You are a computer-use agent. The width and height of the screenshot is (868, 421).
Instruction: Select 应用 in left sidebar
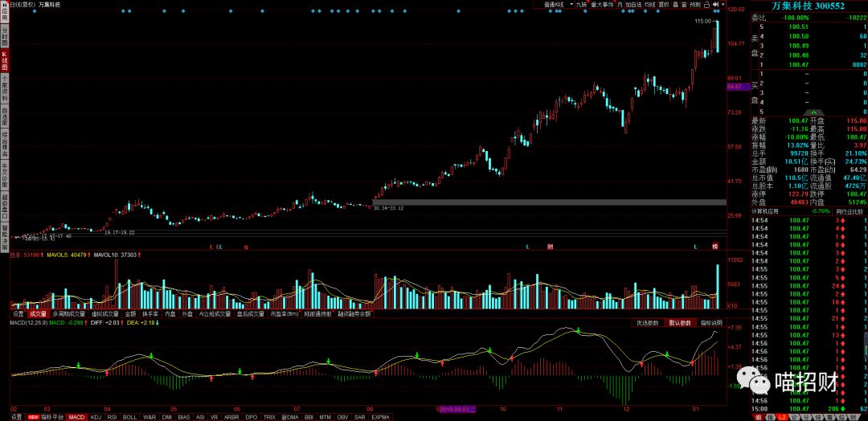[5, 13]
